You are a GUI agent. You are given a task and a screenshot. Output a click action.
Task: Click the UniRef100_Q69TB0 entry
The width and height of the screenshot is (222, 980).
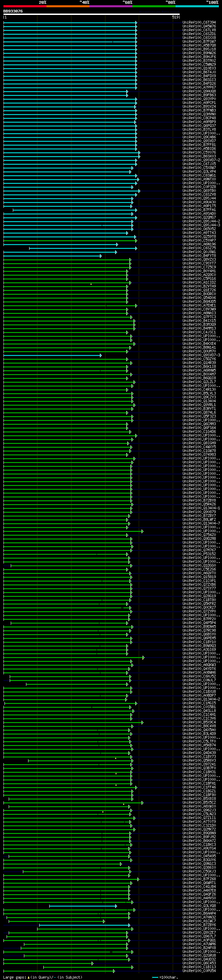199,191
